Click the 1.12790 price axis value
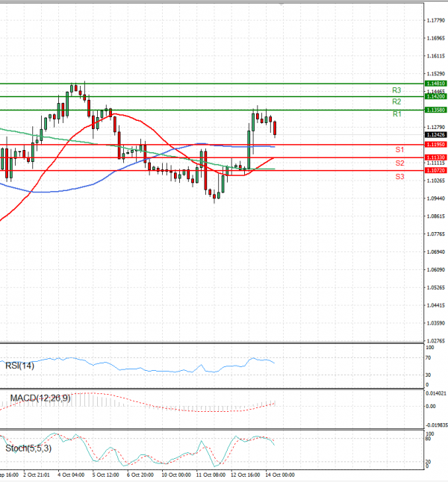Screen dimensions: 448x482 (436, 128)
